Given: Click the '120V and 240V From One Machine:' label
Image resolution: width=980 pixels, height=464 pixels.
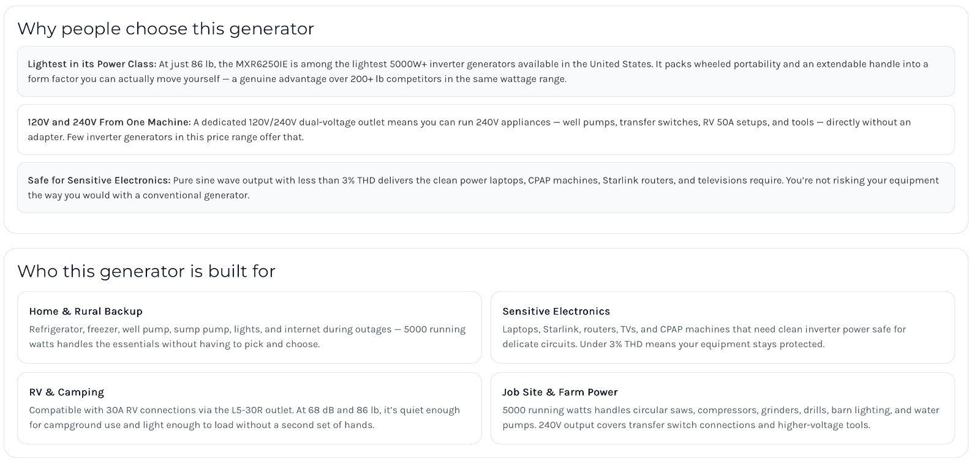Looking at the screenshot, I should tap(109, 122).
